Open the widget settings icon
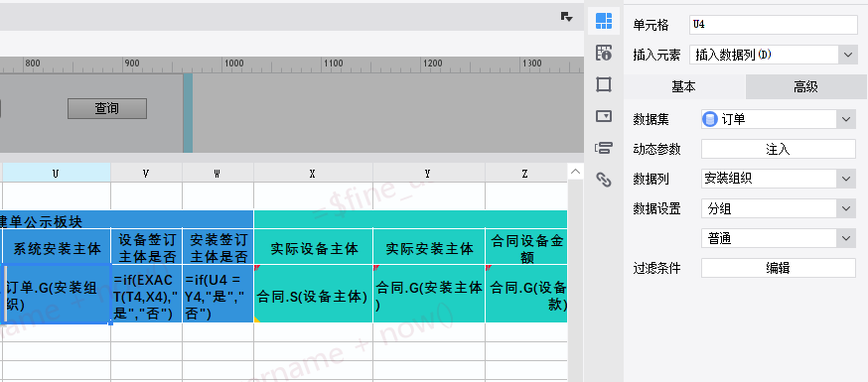868x382 pixels. (x=604, y=116)
